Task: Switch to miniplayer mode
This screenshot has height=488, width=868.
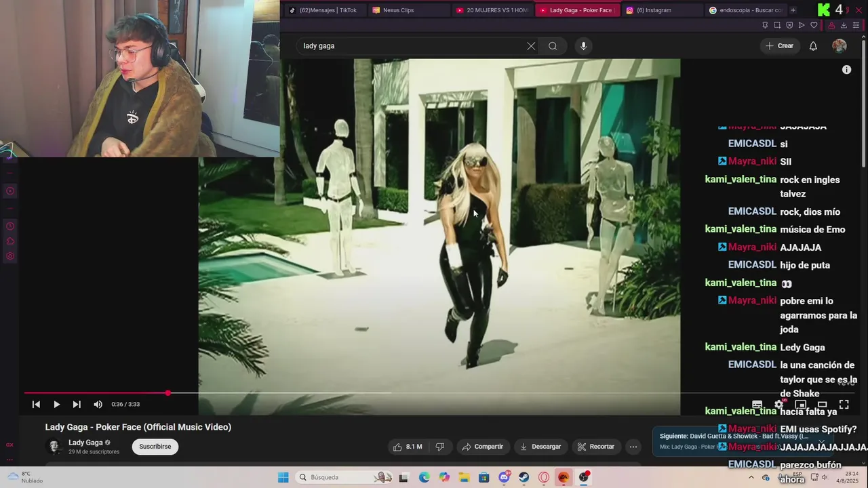Action: [x=801, y=404]
